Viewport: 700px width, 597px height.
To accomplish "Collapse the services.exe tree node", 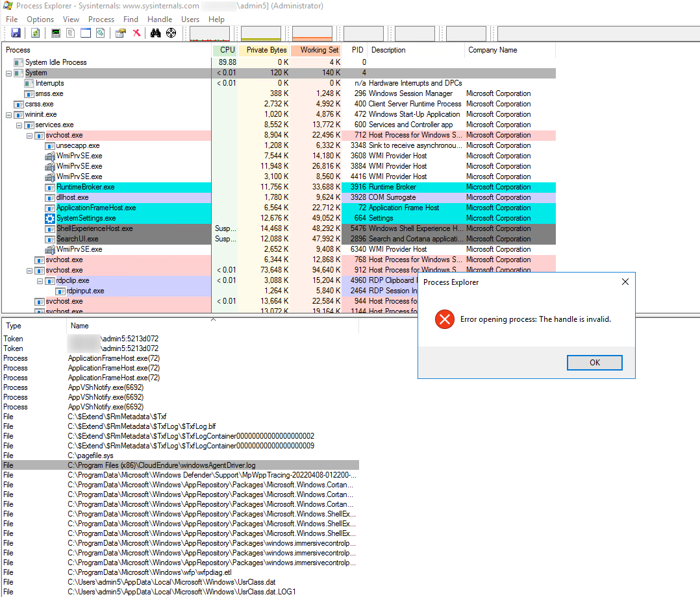I will tap(19, 125).
